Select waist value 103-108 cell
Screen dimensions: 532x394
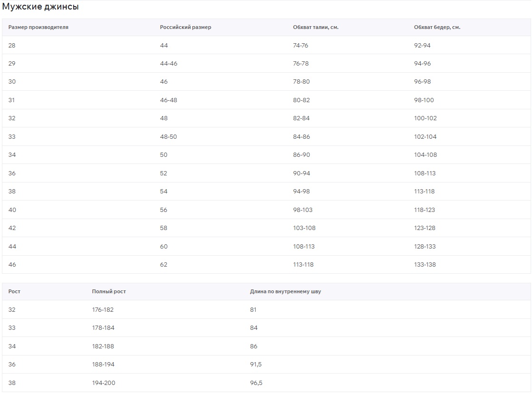click(x=304, y=228)
